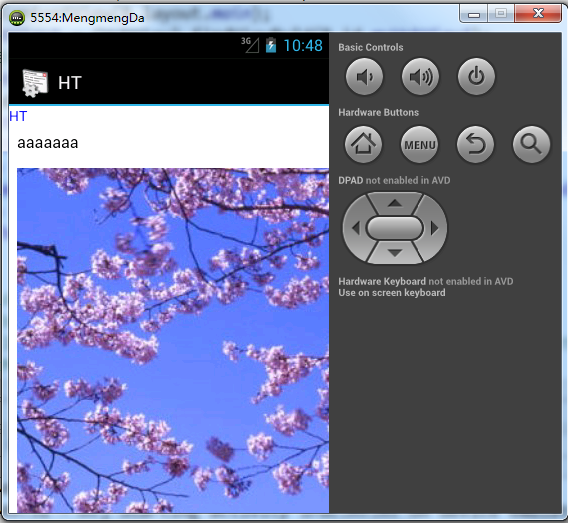Click the power button icon
Viewport: 568px width, 523px height.
(x=476, y=77)
